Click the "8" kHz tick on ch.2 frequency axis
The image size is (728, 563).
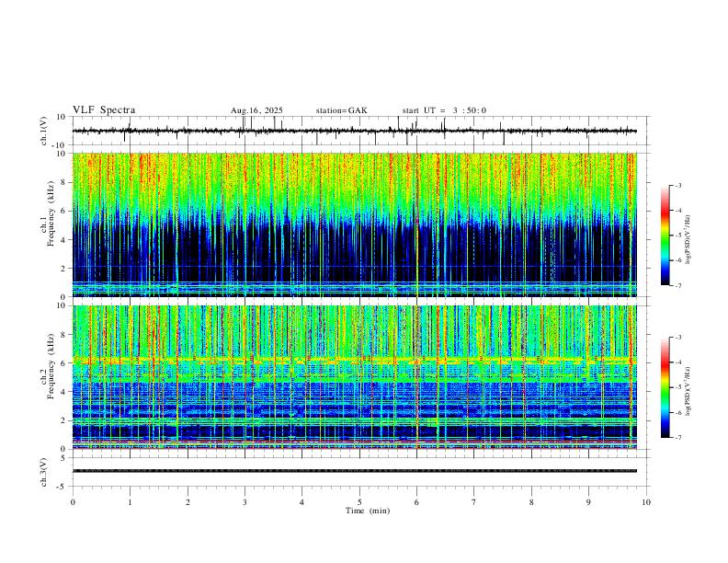click(x=64, y=335)
